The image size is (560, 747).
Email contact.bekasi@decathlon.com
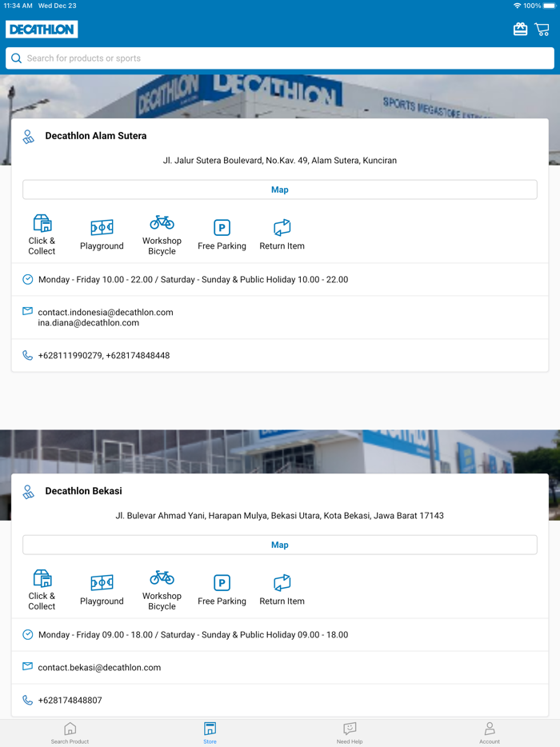99,668
